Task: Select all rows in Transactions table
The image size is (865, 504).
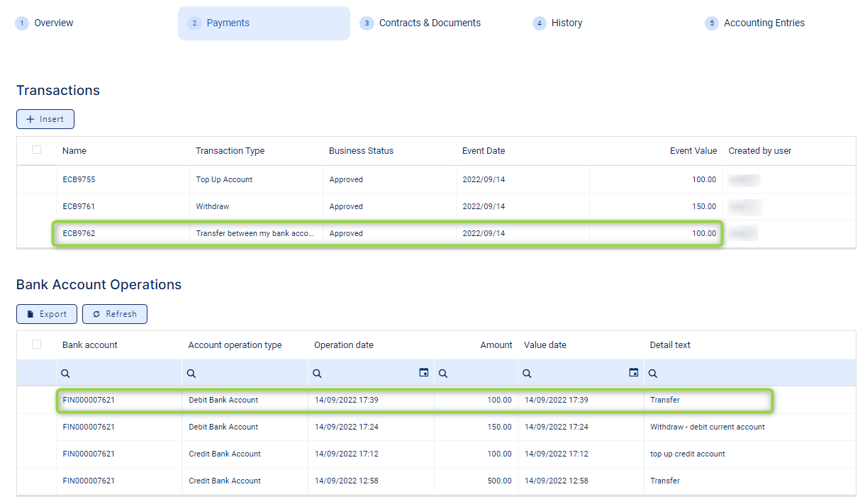Action: tap(37, 150)
